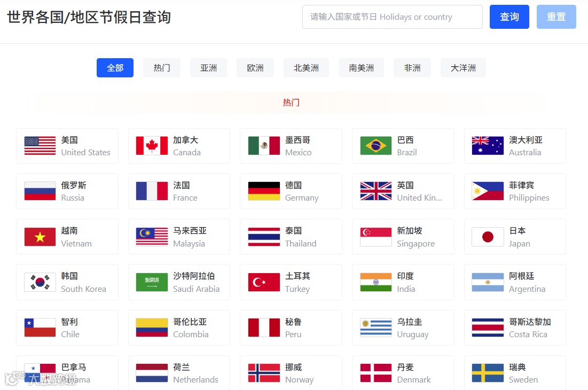Viewport: 588px width, 390px height.
Task: Switch to the 欧洲 (Europe) tab
Action: (255, 68)
